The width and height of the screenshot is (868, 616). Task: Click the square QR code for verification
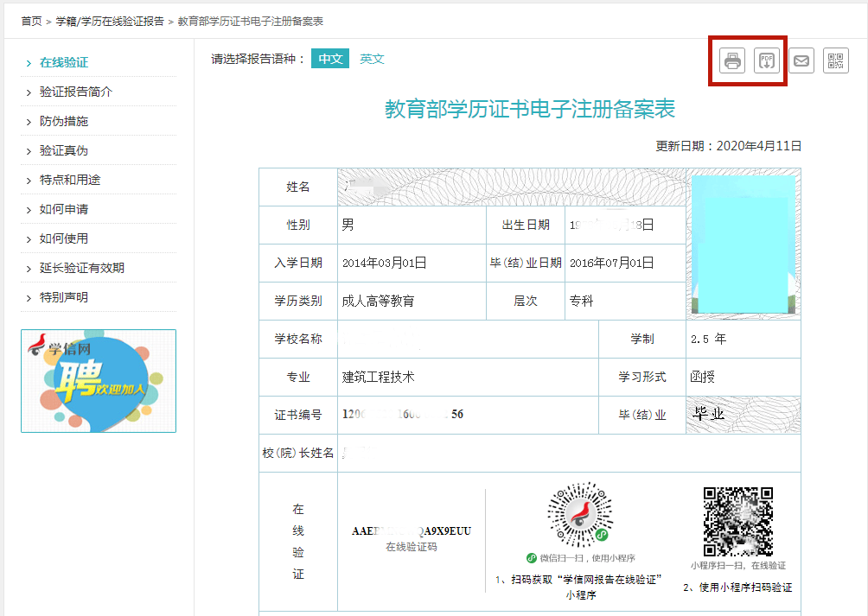tap(738, 522)
